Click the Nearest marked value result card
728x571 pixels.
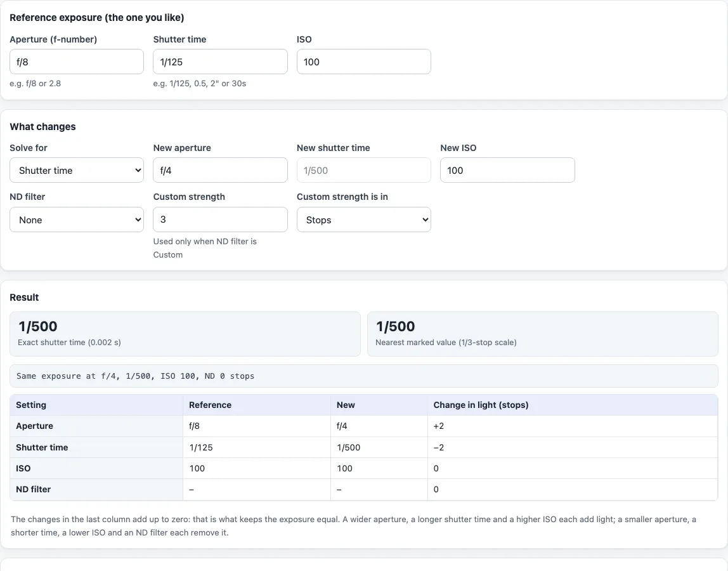[x=543, y=334]
